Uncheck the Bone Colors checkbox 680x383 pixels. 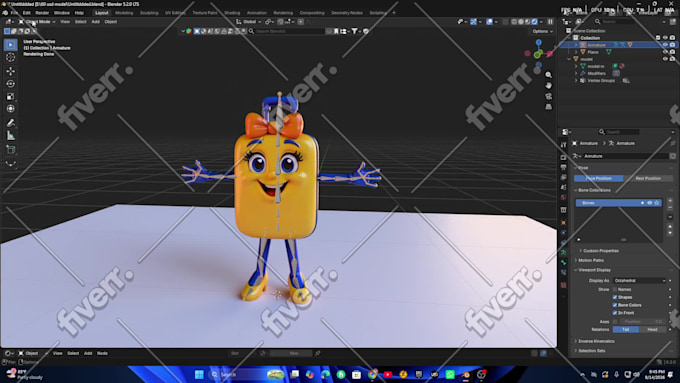(615, 305)
